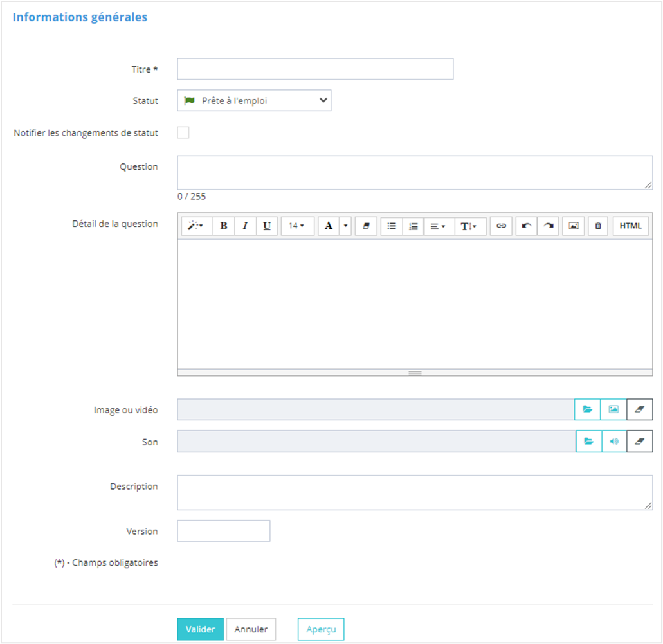Click the Valider button

[x=200, y=630]
